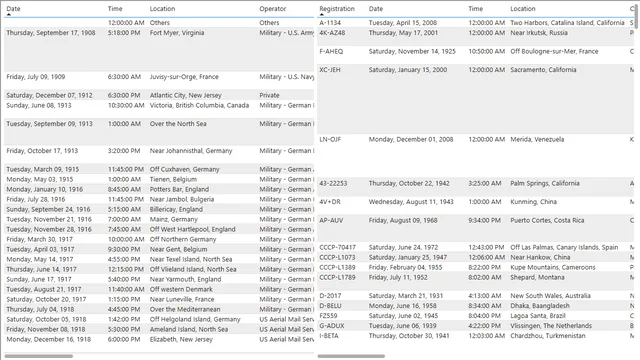Select 'Off Cuxhaven, Germany' cell

click(184, 169)
